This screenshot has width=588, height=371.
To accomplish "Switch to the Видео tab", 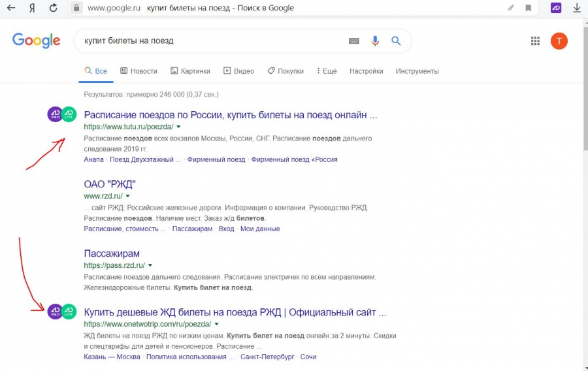I will 239,71.
